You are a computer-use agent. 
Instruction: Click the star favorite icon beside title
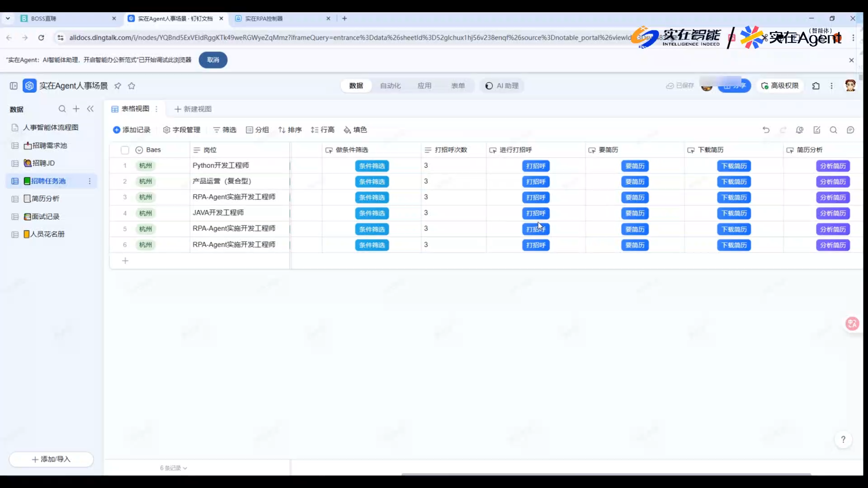click(x=132, y=86)
